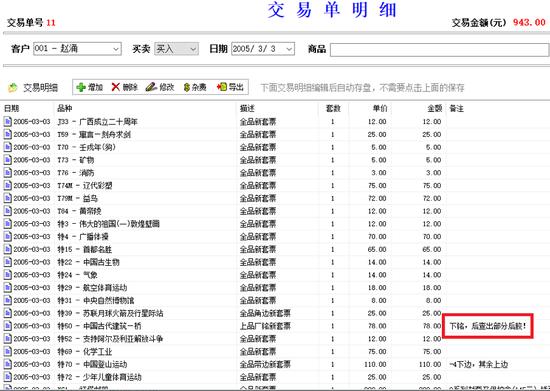Click the 交易明细 hand icon
This screenshot has width=550, height=391.
(x=13, y=87)
